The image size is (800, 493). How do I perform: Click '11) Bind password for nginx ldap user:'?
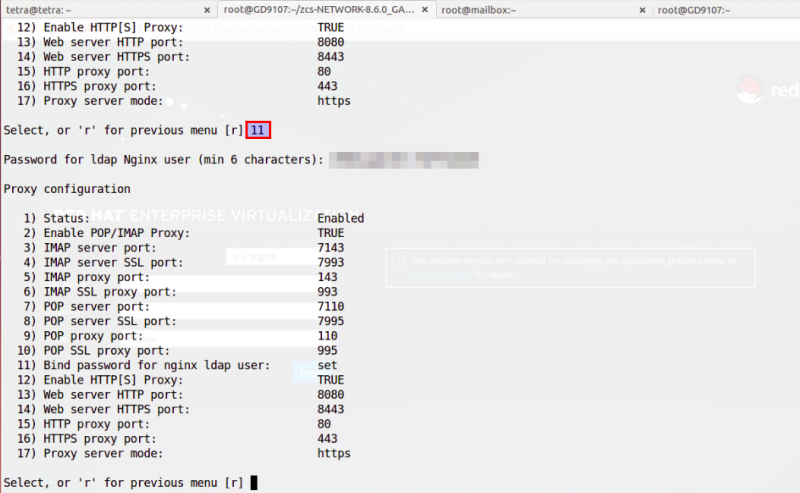[x=143, y=365]
